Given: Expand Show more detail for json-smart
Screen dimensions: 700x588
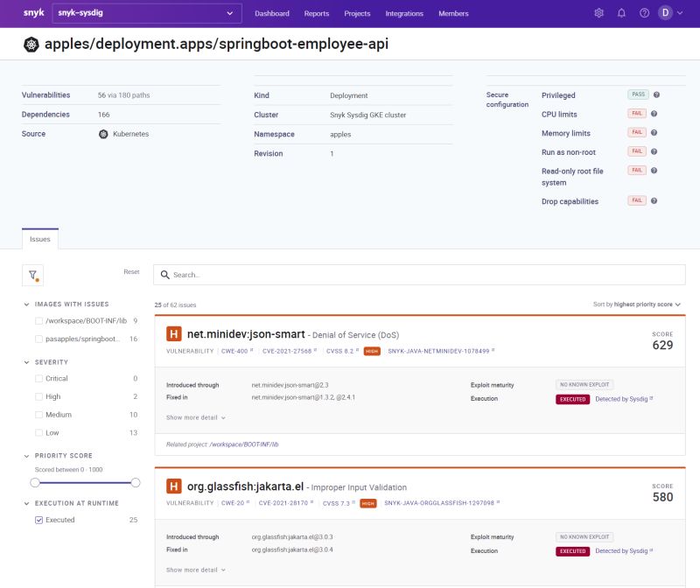Looking at the screenshot, I should (x=195, y=418).
